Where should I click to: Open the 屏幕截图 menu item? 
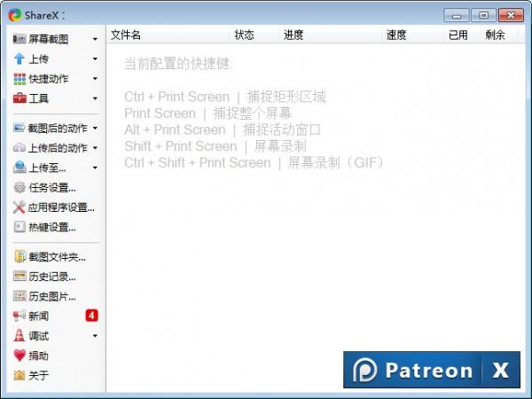(48, 39)
